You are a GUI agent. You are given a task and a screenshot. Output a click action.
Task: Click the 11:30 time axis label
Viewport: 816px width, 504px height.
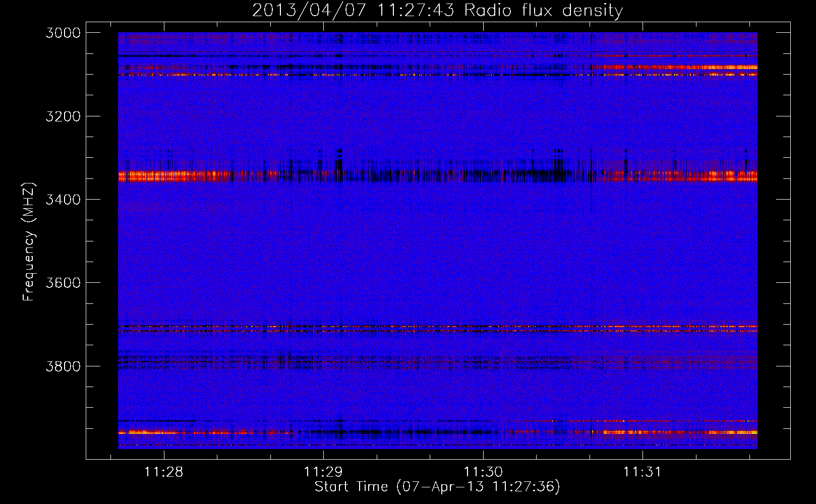pos(483,472)
